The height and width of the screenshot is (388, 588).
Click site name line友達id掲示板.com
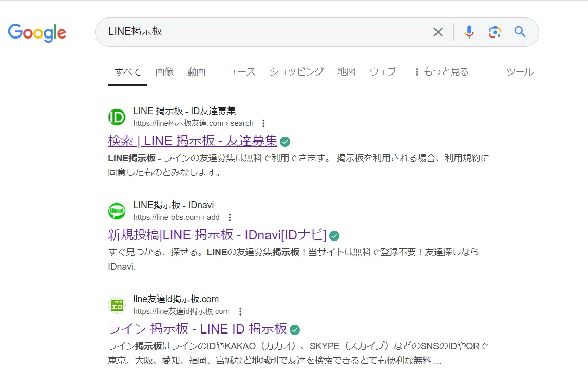(x=176, y=299)
